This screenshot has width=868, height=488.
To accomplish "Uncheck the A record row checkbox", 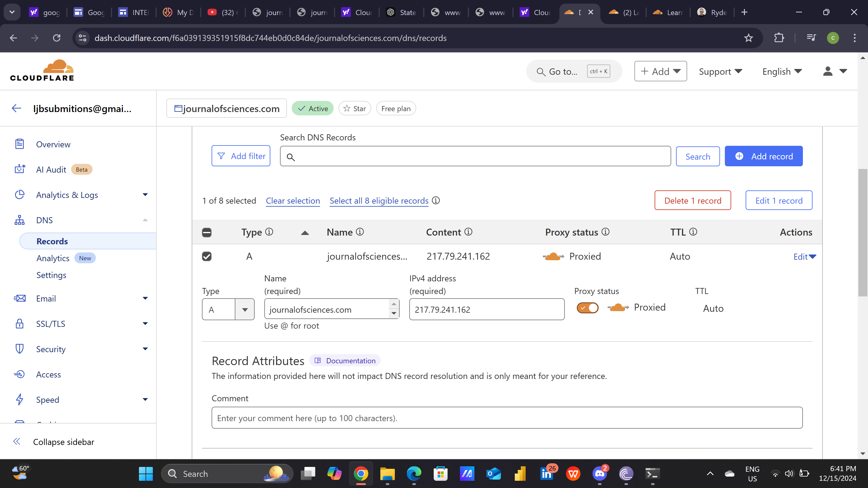I will pyautogui.click(x=206, y=257).
